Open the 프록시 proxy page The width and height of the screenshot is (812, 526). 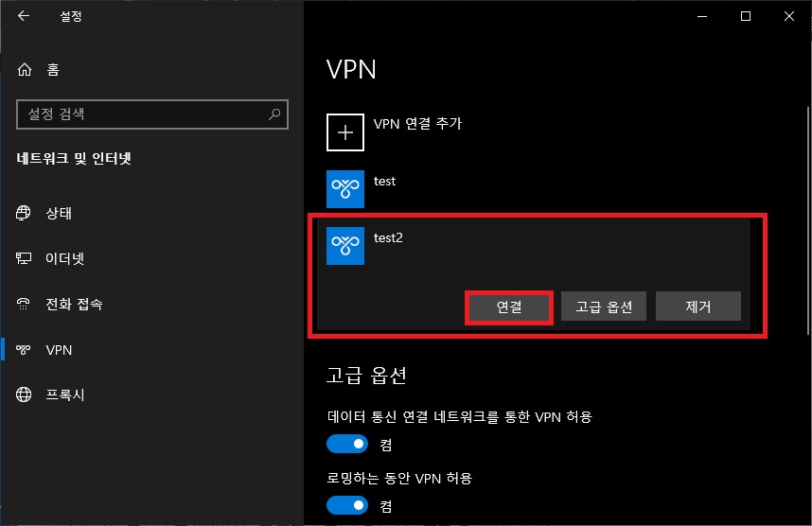[64, 394]
